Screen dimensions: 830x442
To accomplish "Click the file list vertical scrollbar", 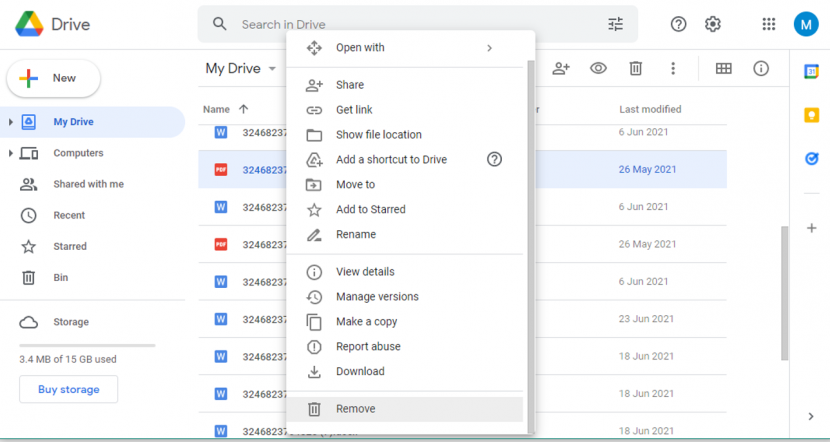I will pos(784,294).
